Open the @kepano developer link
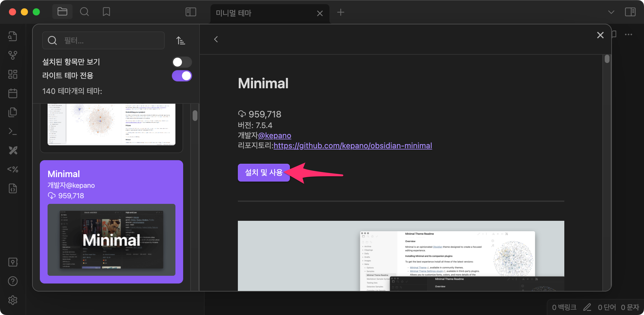 click(274, 136)
